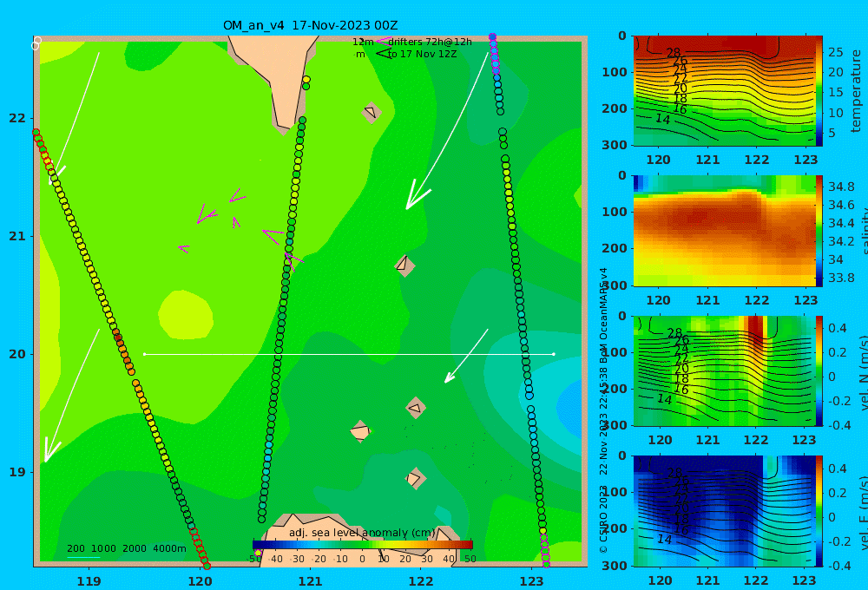Click the 'vel. N (m/s)' colorbar label
Viewport: 868px width, 590px height.
pyautogui.click(x=864, y=370)
